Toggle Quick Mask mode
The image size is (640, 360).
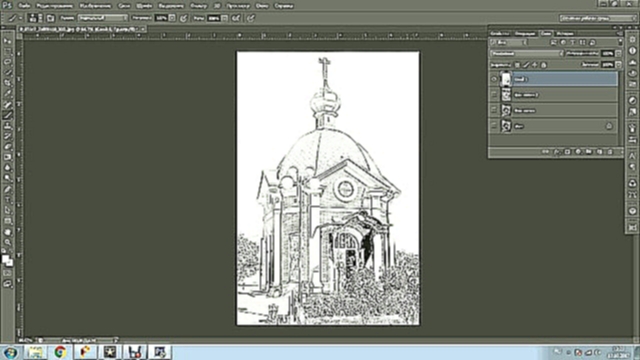pos(7,273)
